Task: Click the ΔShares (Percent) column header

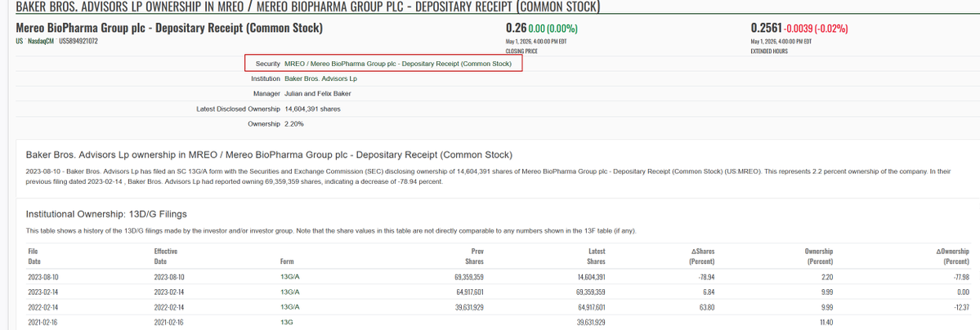Action: click(x=701, y=256)
